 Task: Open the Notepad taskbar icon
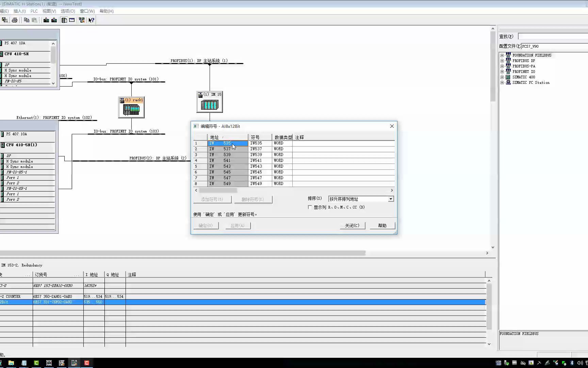click(24, 363)
